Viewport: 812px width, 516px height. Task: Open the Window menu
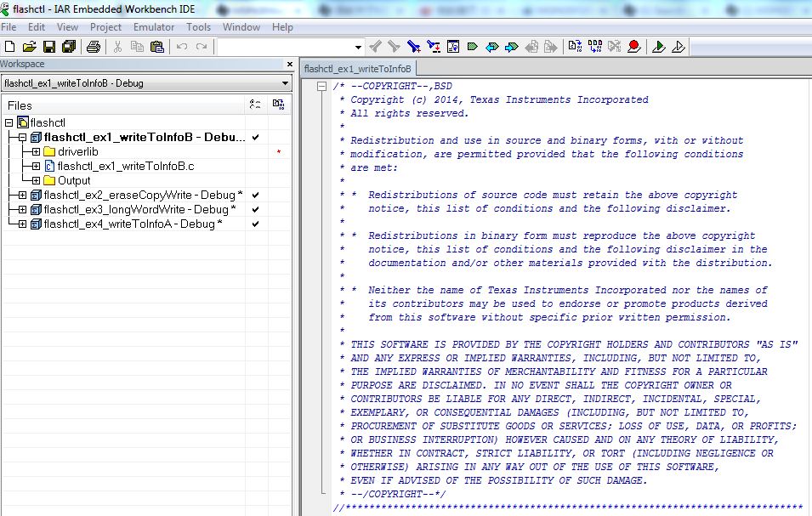point(241,27)
